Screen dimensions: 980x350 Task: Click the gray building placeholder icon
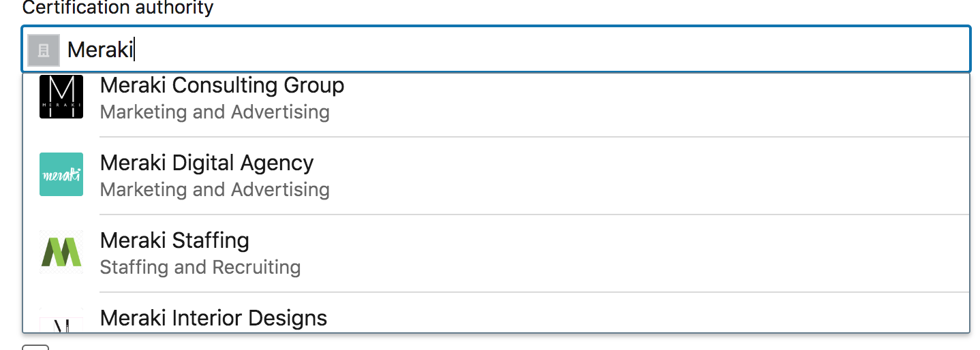click(x=44, y=50)
